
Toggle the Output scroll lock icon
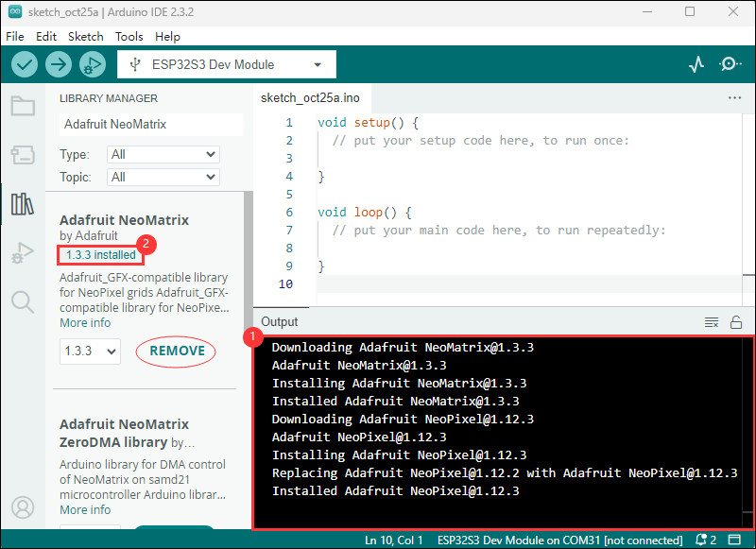coord(736,322)
